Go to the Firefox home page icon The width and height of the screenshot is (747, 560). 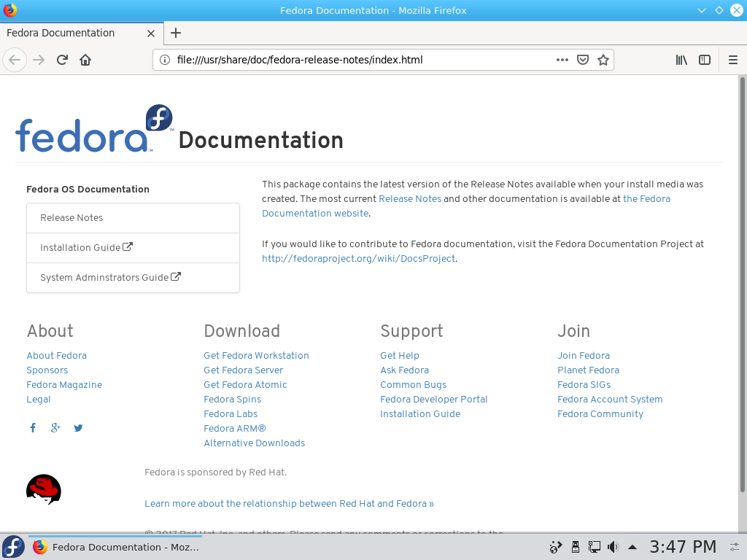click(x=85, y=60)
